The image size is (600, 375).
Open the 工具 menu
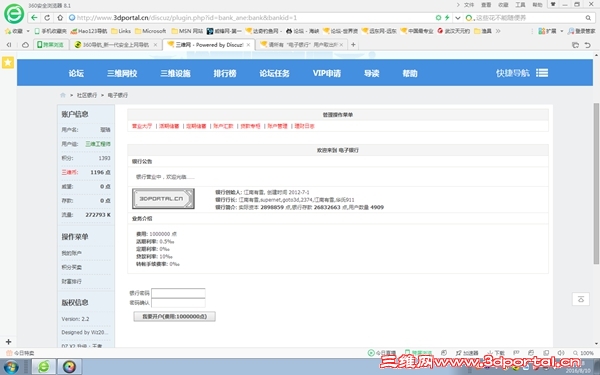click(520, 5)
